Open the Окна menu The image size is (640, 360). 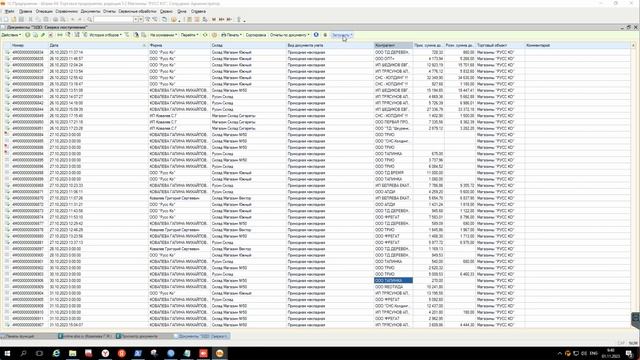(182, 11)
